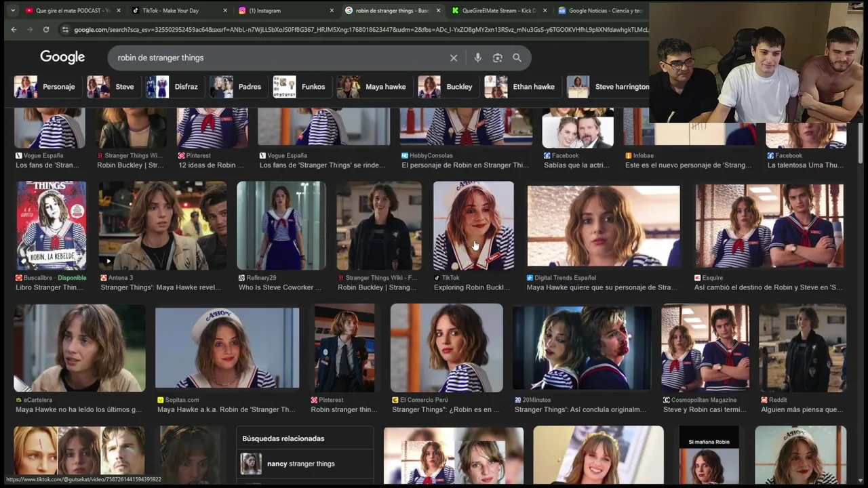
Task: Open Steve y Robin casi termi... caption
Action: coord(705,409)
